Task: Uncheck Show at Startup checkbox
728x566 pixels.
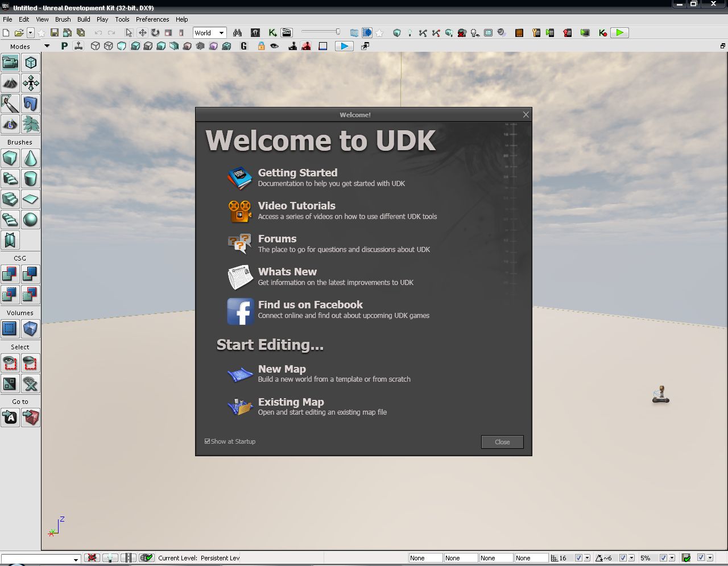Action: (x=208, y=441)
